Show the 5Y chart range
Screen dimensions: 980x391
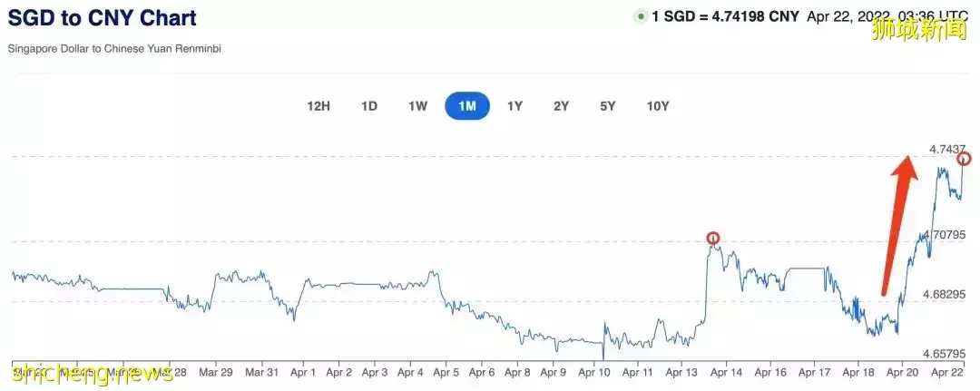click(x=608, y=106)
